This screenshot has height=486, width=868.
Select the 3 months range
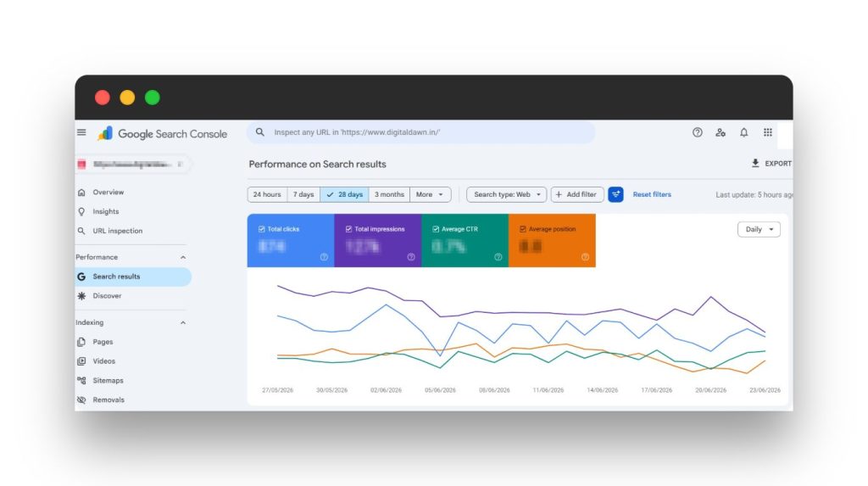389,194
